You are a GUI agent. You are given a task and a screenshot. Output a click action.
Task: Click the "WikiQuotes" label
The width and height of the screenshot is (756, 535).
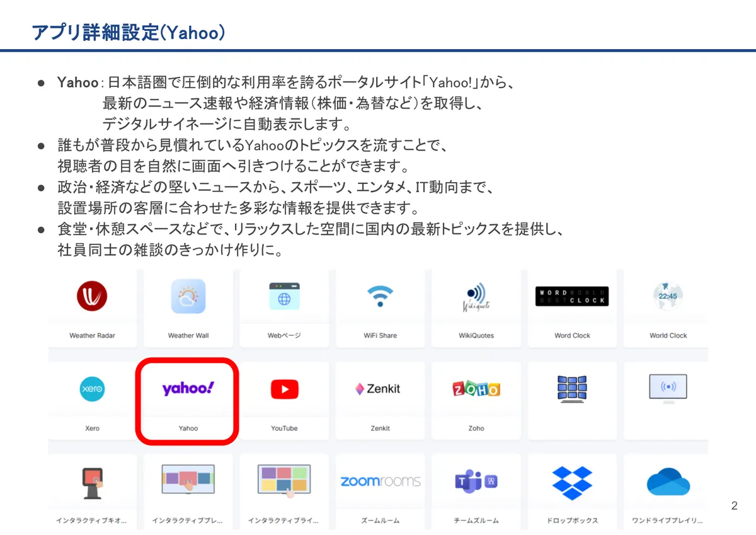tap(476, 336)
